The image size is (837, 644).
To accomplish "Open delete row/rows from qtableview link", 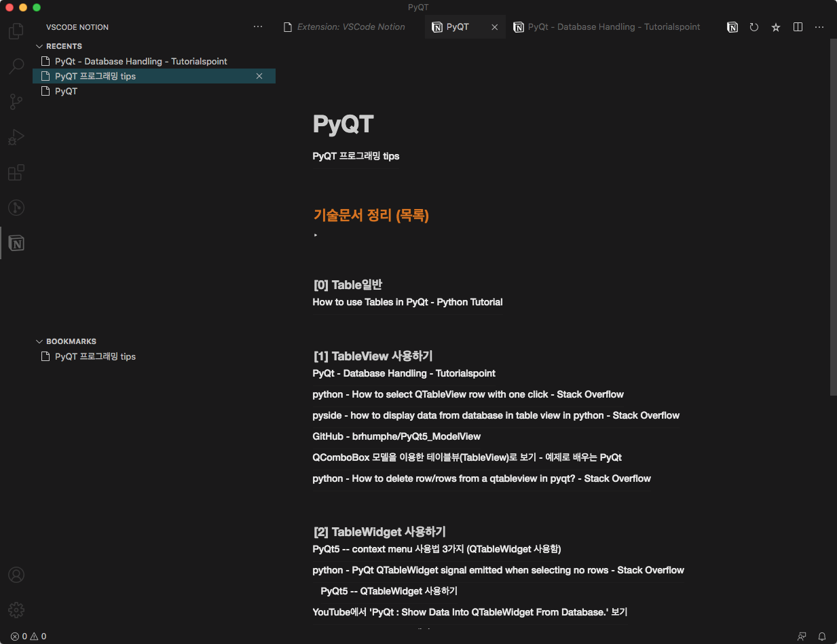I will 481,478.
